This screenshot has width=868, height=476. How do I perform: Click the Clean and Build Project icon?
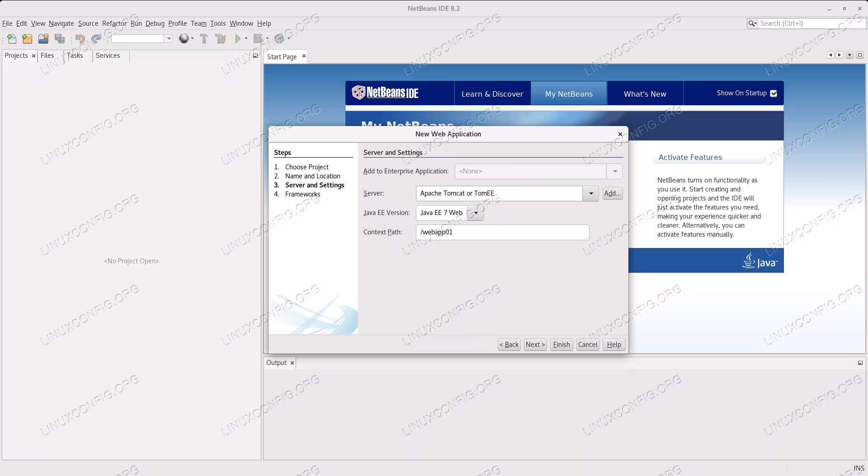pos(221,39)
